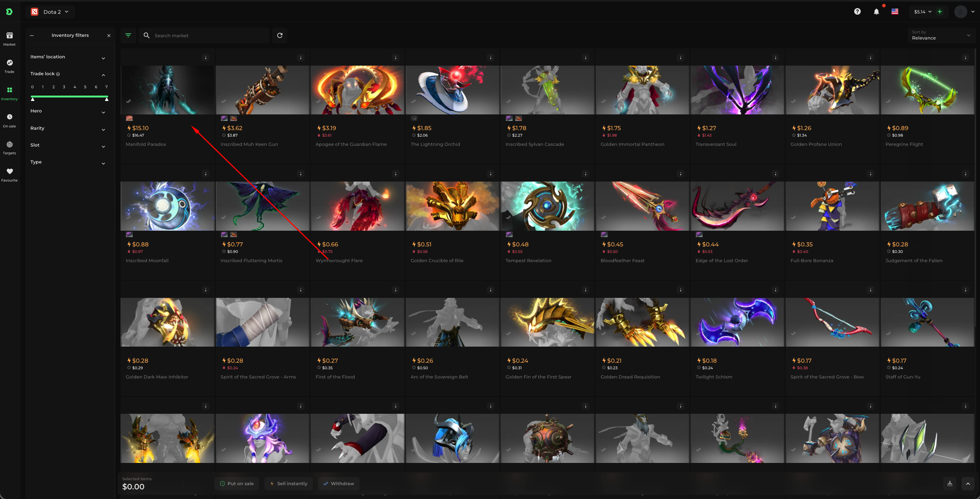
Task: Click the Withdraw button
Action: point(339,484)
